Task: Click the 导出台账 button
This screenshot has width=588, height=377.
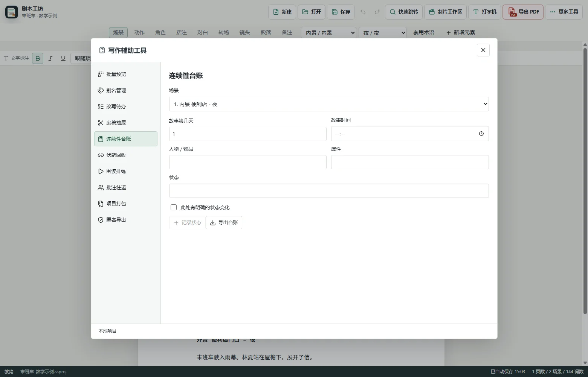Action: click(224, 222)
